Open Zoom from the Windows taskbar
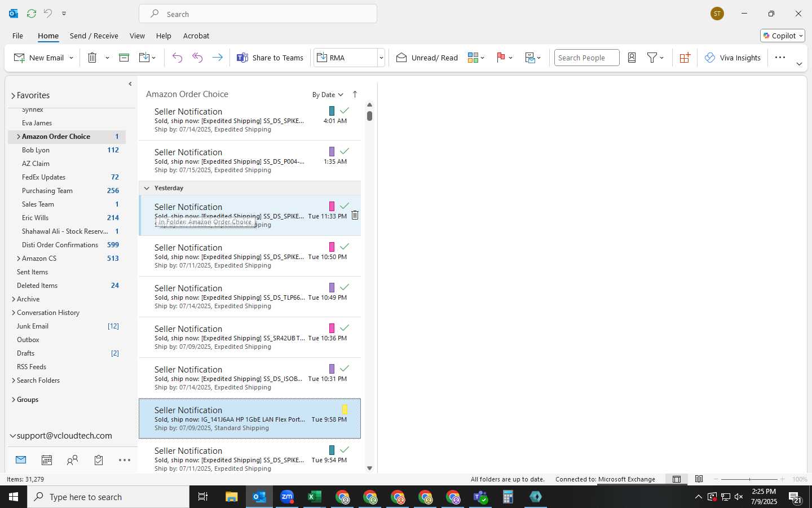The width and height of the screenshot is (812, 508). 287,497
